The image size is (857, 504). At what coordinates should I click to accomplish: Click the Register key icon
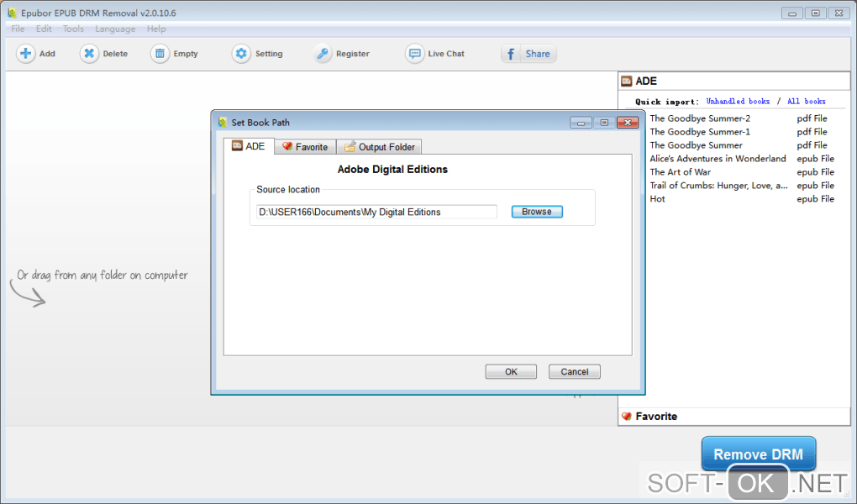click(323, 54)
